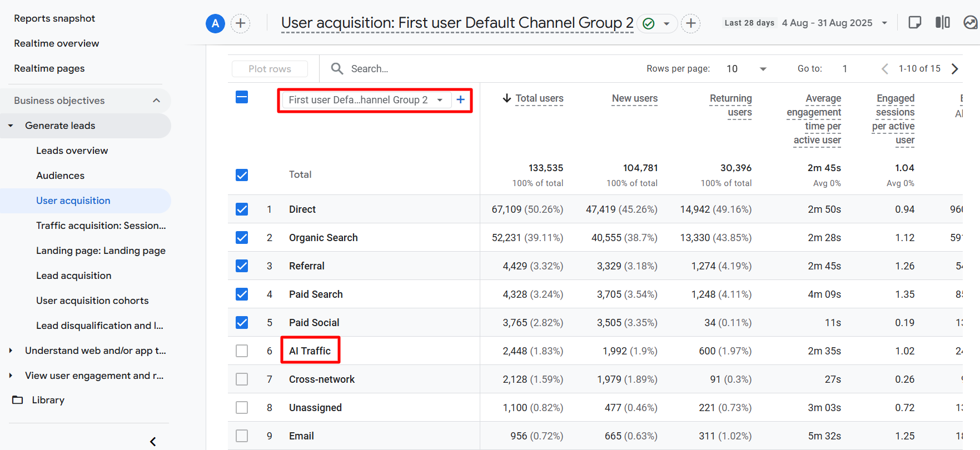This screenshot has width=980, height=450.
Task: Open Reports snapshot
Action: point(54,18)
